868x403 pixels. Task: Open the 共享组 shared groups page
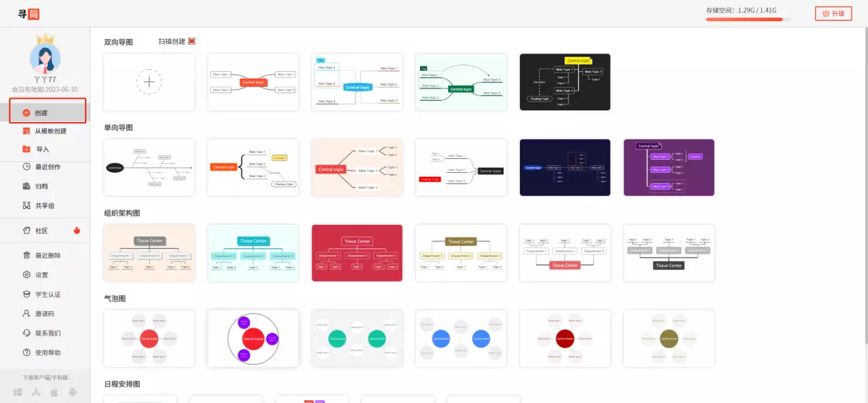pos(45,205)
